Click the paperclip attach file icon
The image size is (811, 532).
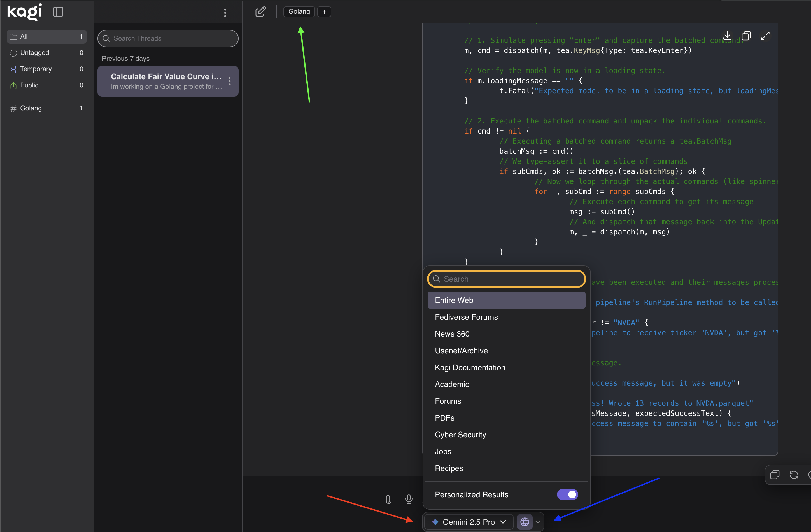tap(388, 500)
